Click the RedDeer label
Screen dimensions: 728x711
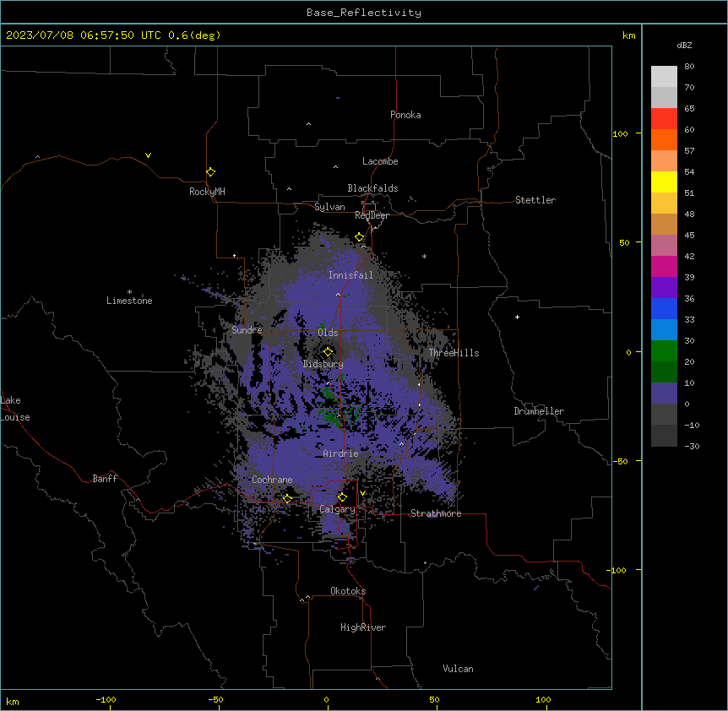pos(372,215)
